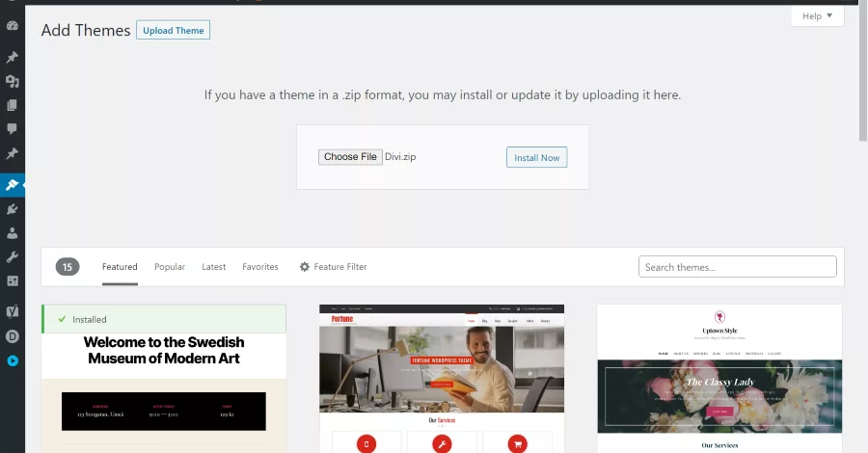Click the Add Themes heading
Viewport: 868px width, 453px height.
click(86, 31)
